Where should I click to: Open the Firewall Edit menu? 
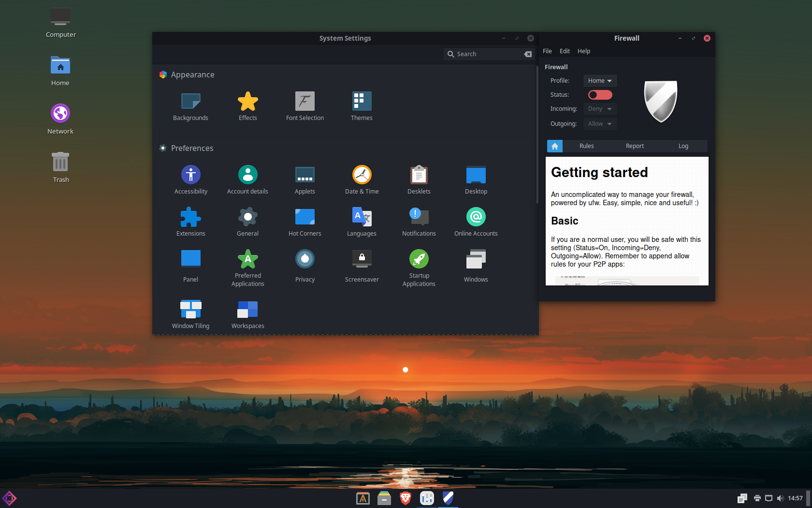565,51
